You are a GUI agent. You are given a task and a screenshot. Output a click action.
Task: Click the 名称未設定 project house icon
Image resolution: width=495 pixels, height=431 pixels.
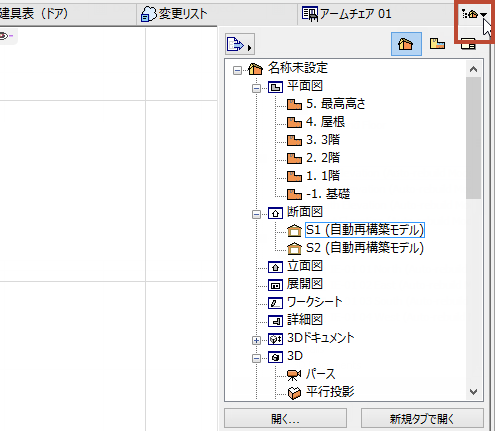[x=256, y=69]
